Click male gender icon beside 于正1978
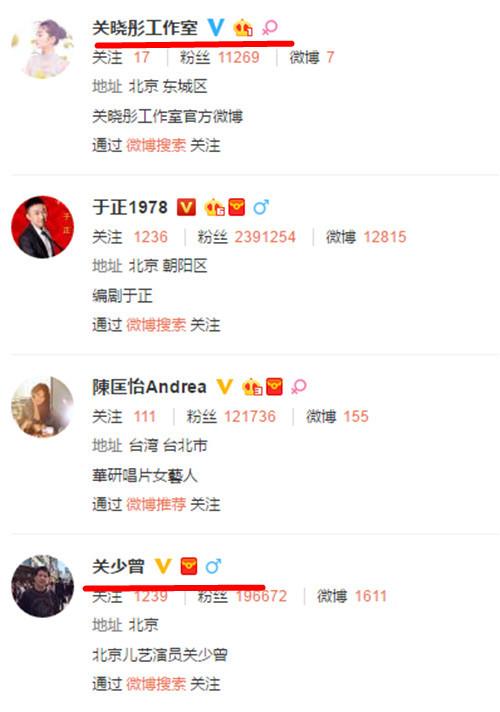Image resolution: width=500 pixels, height=712 pixels. tap(261, 208)
